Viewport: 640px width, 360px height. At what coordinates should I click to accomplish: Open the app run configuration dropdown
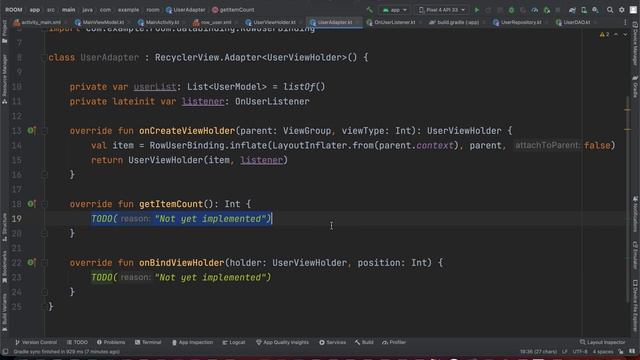pyautogui.click(x=395, y=10)
